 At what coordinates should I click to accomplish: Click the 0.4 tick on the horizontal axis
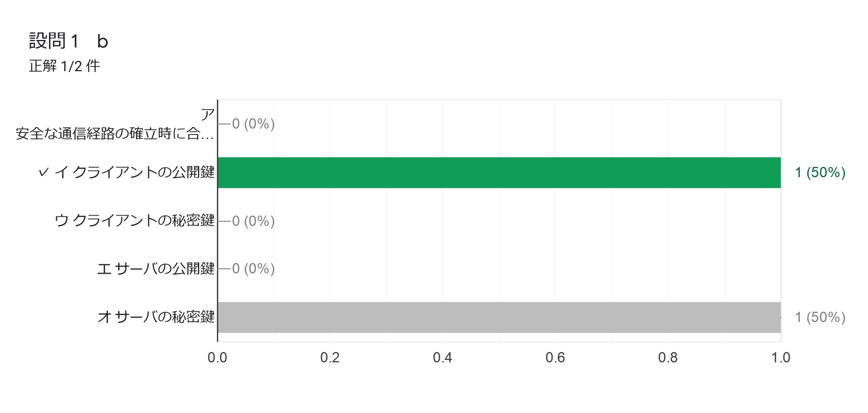[443, 358]
